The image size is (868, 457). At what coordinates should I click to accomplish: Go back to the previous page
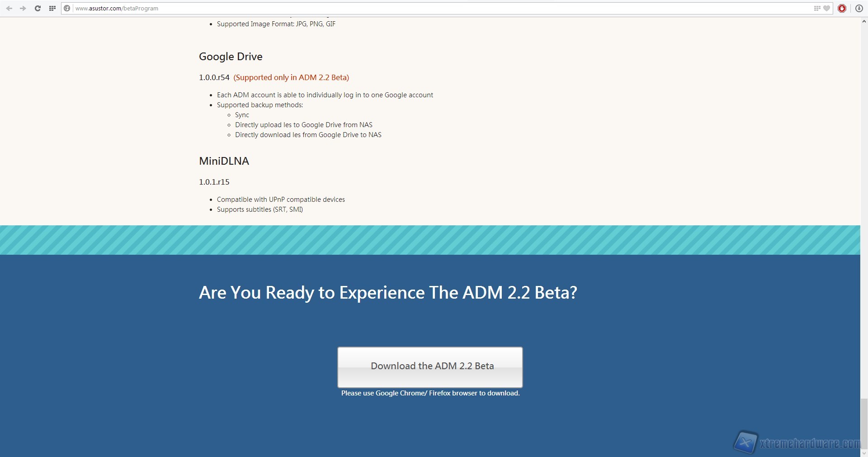click(x=9, y=8)
